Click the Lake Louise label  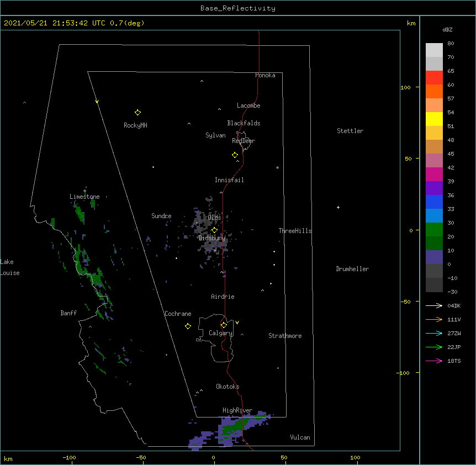coord(10,267)
